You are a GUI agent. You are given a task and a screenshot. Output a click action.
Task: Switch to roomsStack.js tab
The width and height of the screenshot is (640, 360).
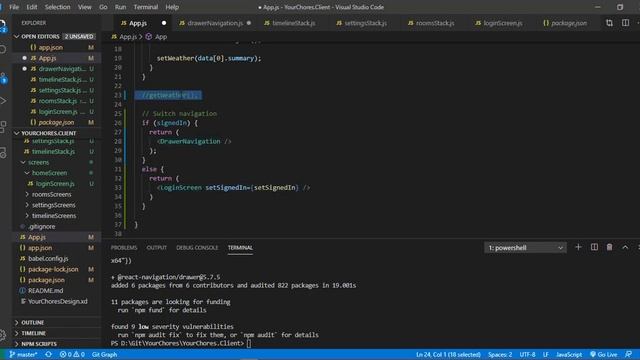point(435,23)
